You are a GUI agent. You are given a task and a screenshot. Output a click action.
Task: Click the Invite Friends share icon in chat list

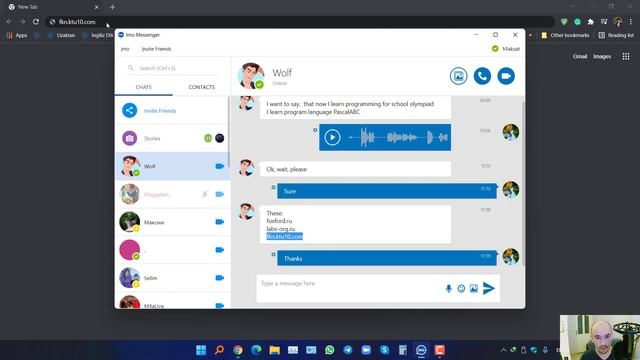[x=129, y=111]
